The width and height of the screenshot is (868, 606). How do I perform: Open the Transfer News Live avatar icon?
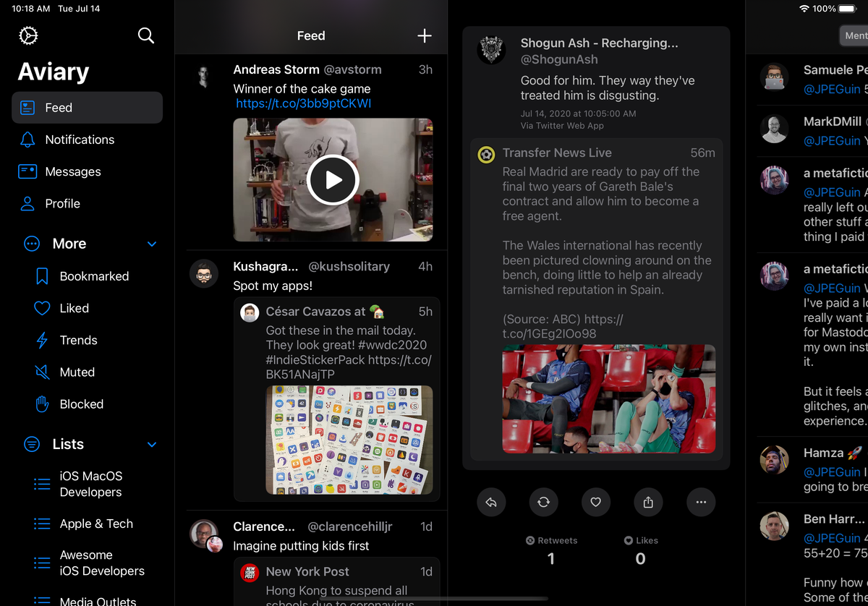[x=486, y=154]
